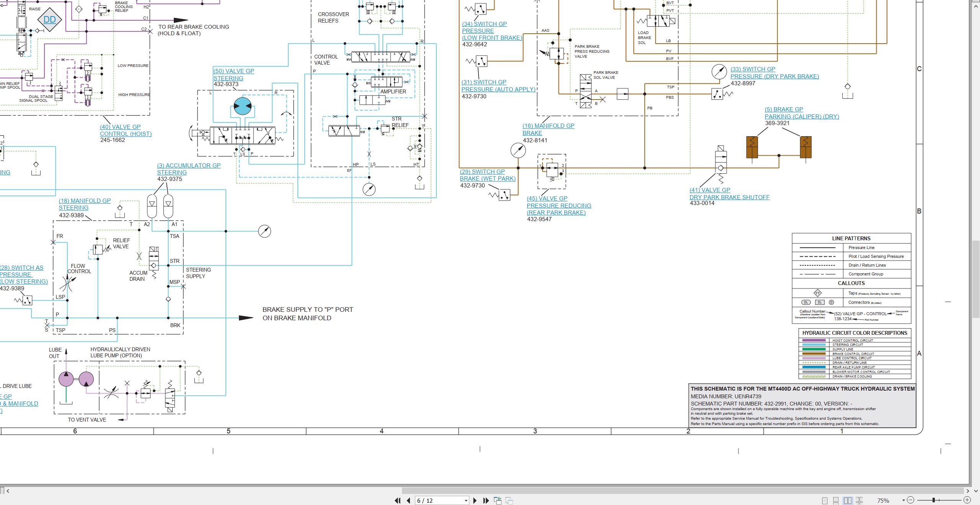The width and height of the screenshot is (980, 505).
Task: Click the next view icon
Action: click(509, 500)
